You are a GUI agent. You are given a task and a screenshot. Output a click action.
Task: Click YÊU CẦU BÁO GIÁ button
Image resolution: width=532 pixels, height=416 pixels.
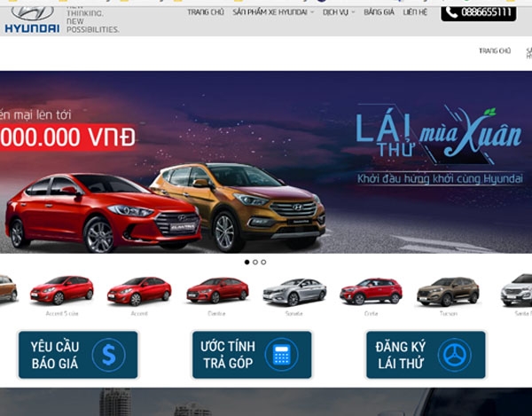pos(78,355)
